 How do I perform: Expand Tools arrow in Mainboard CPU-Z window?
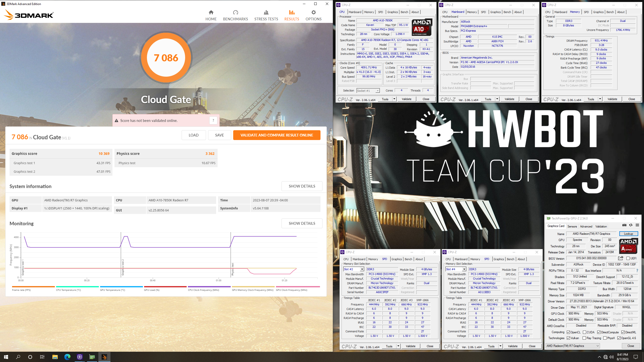[497, 99]
